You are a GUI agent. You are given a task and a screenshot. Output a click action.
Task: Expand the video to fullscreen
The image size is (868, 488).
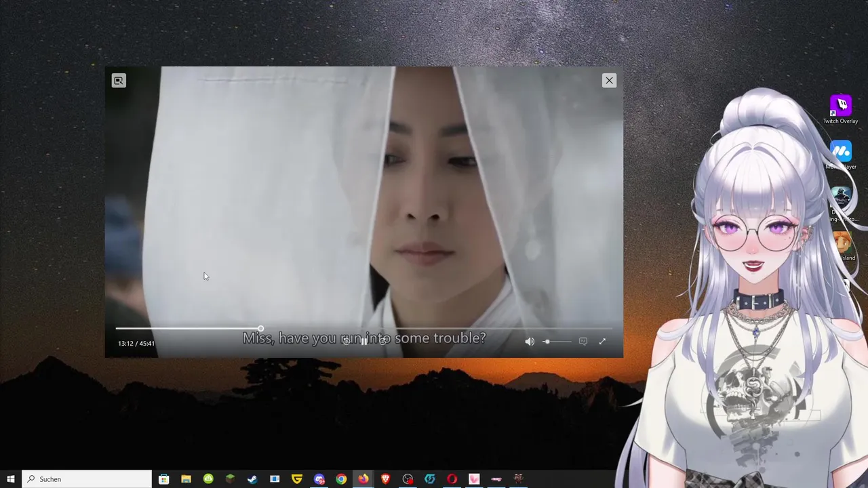pos(602,342)
